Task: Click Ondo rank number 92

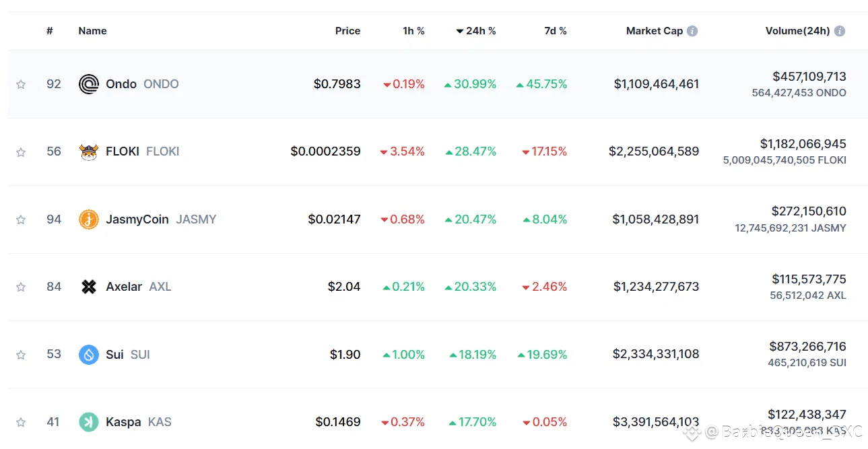Action: [54, 84]
